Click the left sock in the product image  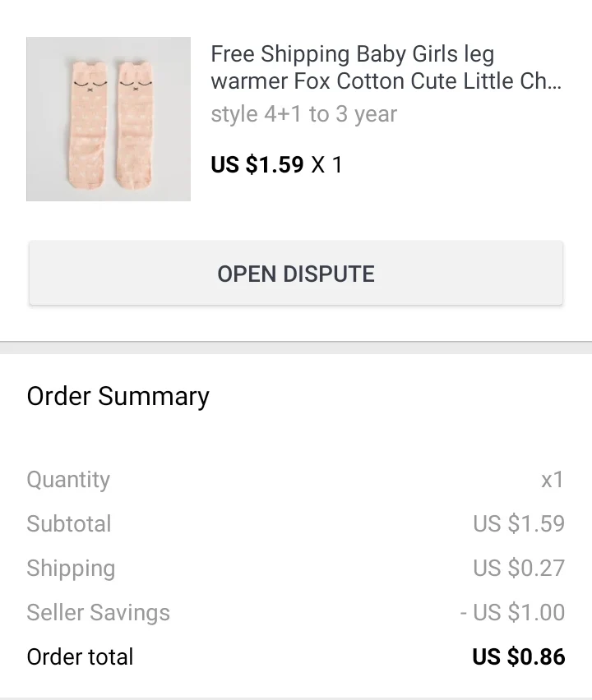point(88,123)
